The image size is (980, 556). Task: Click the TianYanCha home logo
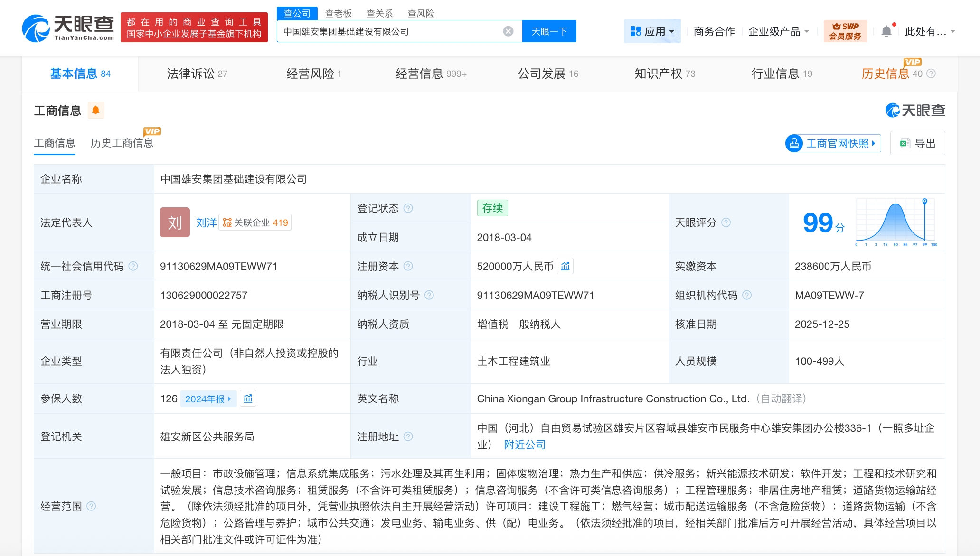tap(68, 28)
